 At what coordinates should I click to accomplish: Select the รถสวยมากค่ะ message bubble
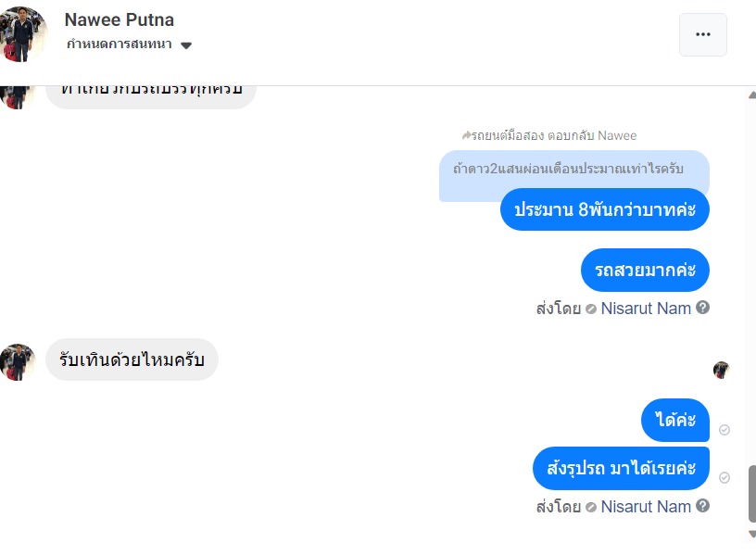[645, 271]
